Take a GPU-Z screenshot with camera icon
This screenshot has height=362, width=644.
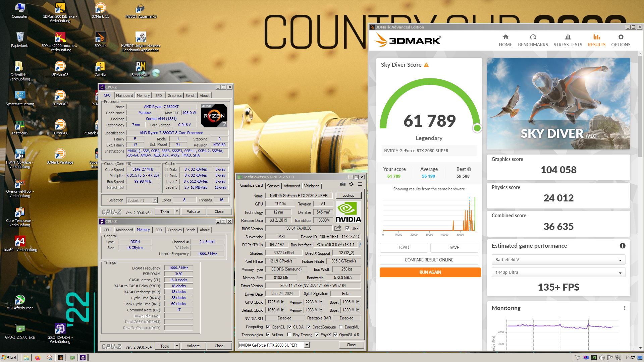(x=342, y=184)
